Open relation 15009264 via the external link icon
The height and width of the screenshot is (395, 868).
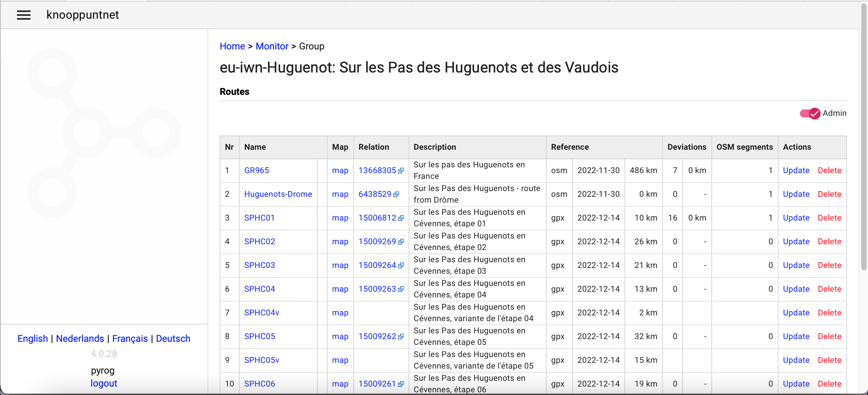coord(401,266)
